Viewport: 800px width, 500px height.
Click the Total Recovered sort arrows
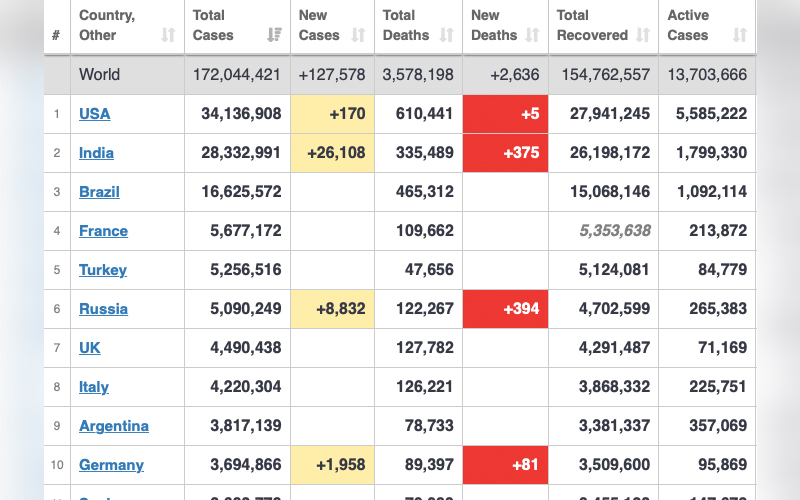coord(643,35)
